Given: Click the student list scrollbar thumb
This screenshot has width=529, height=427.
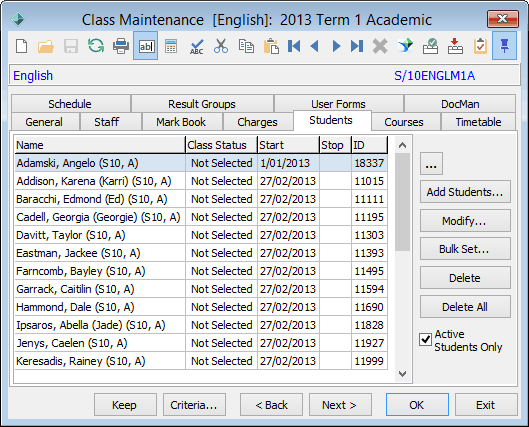Looking at the screenshot, I should click(x=402, y=202).
